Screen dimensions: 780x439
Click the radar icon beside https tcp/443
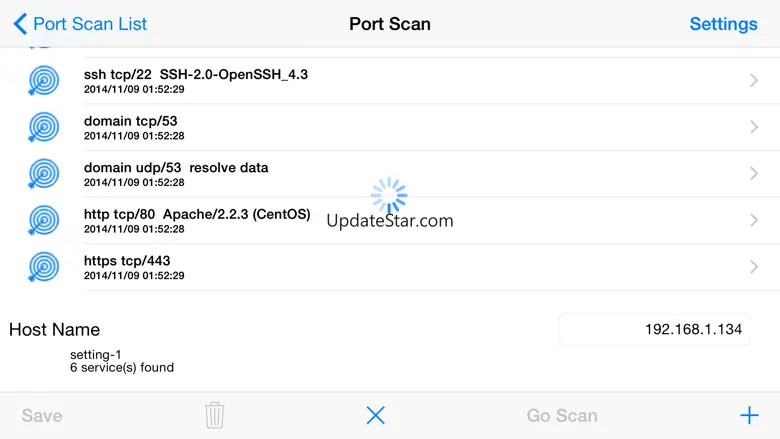[43, 267]
